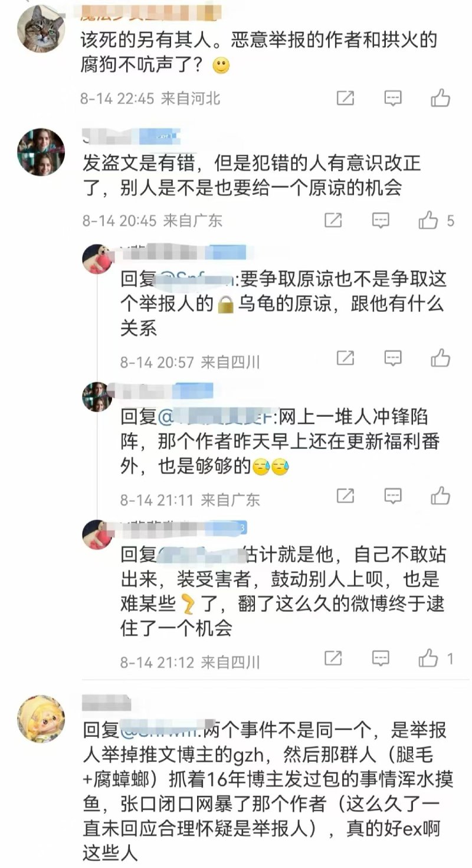This screenshot has width=472, height=868.
Task: Like the 8-14 20:57 Sichuan reply
Action: click(440, 358)
